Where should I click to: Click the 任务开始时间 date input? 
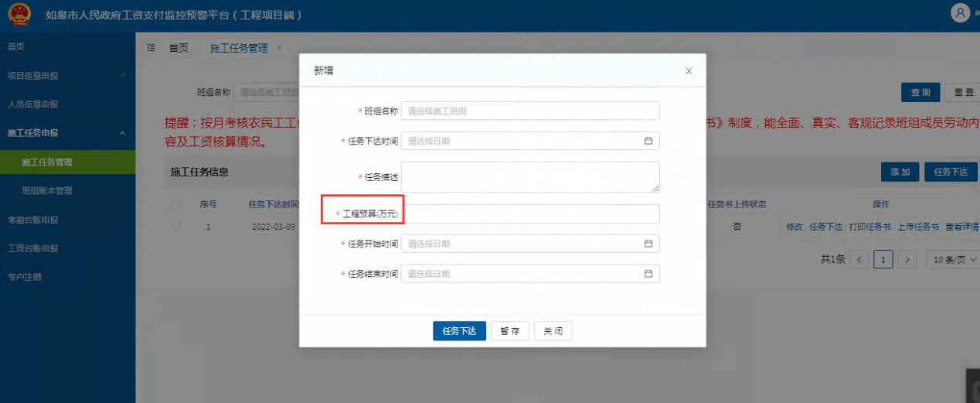[x=530, y=244]
